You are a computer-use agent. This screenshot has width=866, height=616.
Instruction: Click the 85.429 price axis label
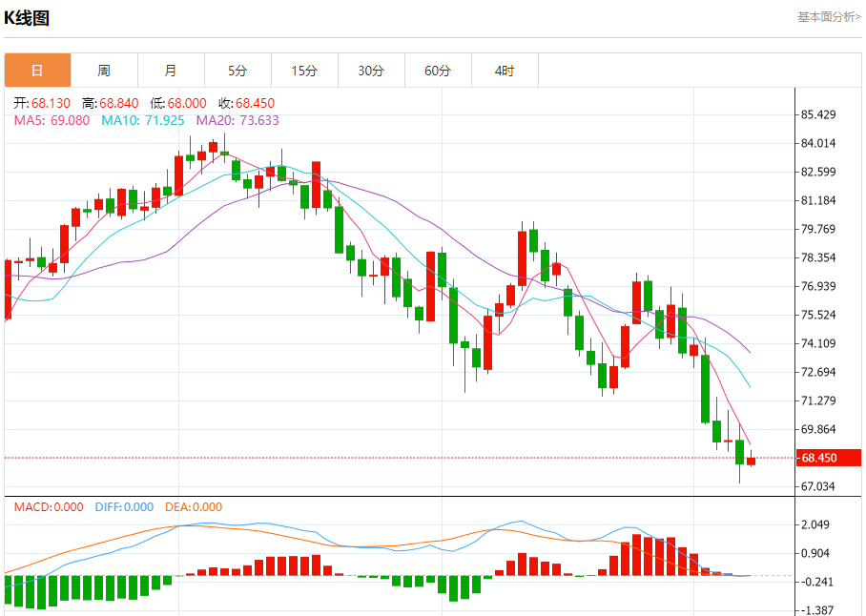(x=818, y=114)
